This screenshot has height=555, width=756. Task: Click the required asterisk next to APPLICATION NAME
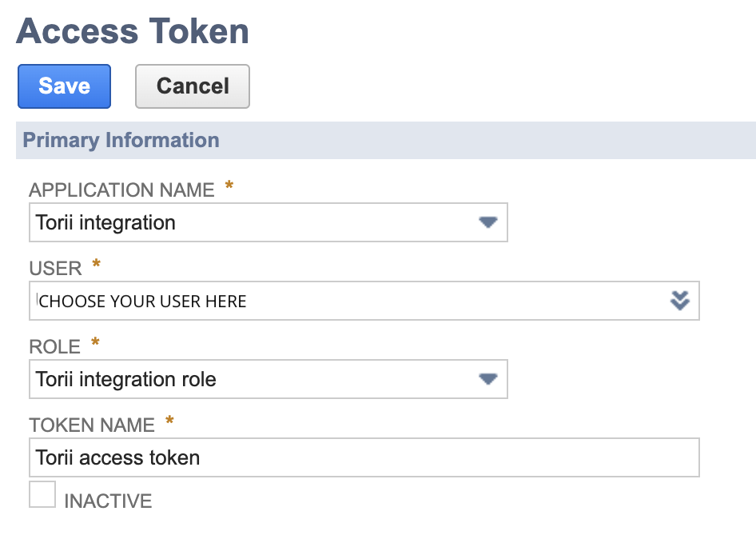coord(229,185)
